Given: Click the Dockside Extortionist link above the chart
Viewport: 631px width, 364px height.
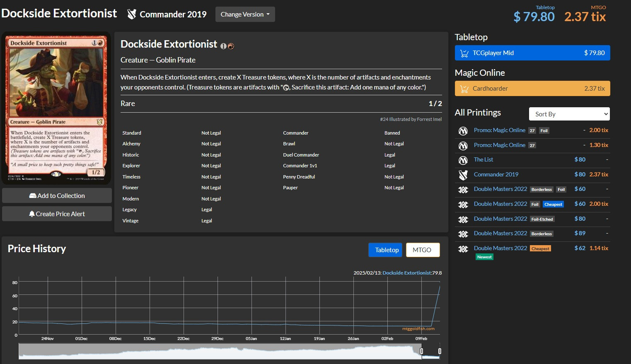Looking at the screenshot, I should point(407,273).
